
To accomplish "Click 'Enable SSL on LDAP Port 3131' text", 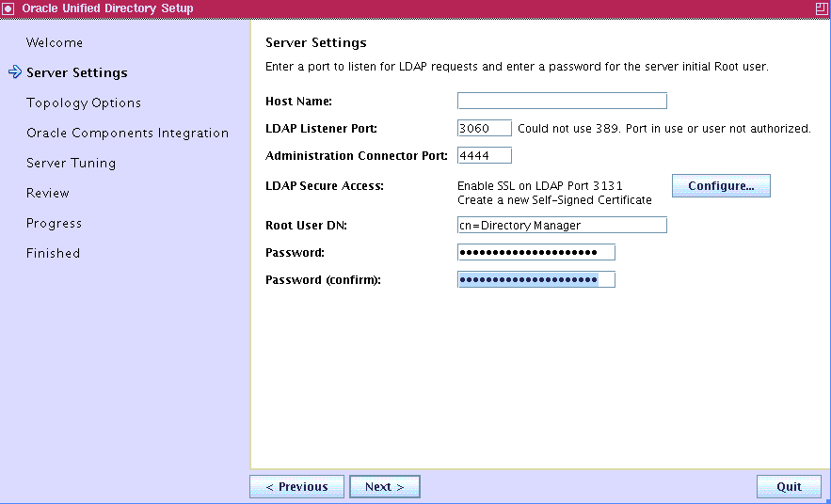I will point(539,186).
